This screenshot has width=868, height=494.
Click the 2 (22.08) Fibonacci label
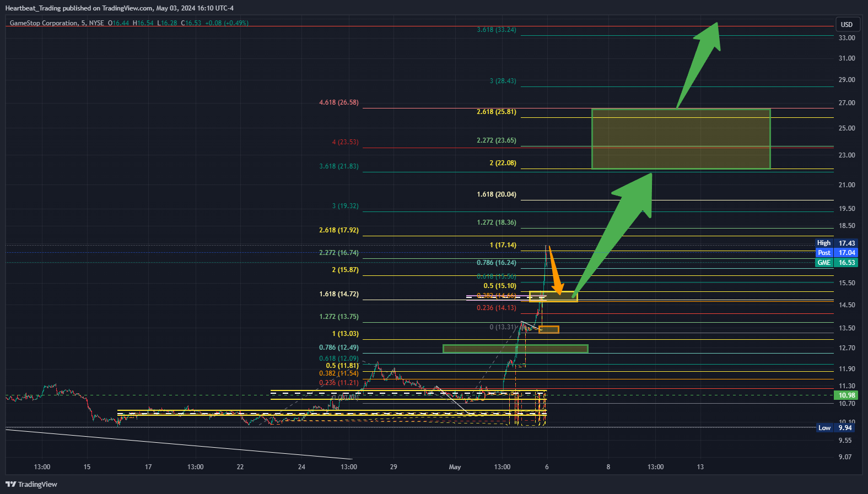(503, 163)
